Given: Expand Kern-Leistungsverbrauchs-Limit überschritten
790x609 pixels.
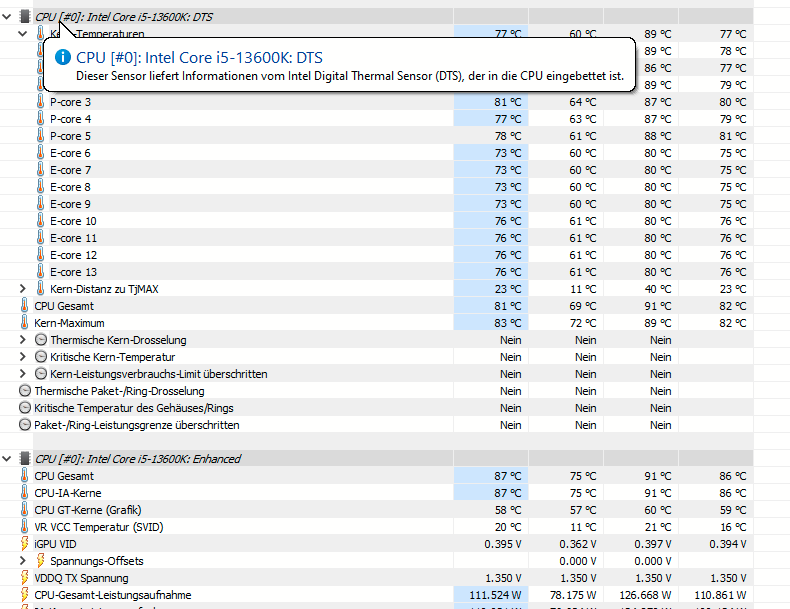Looking at the screenshot, I should [x=23, y=374].
